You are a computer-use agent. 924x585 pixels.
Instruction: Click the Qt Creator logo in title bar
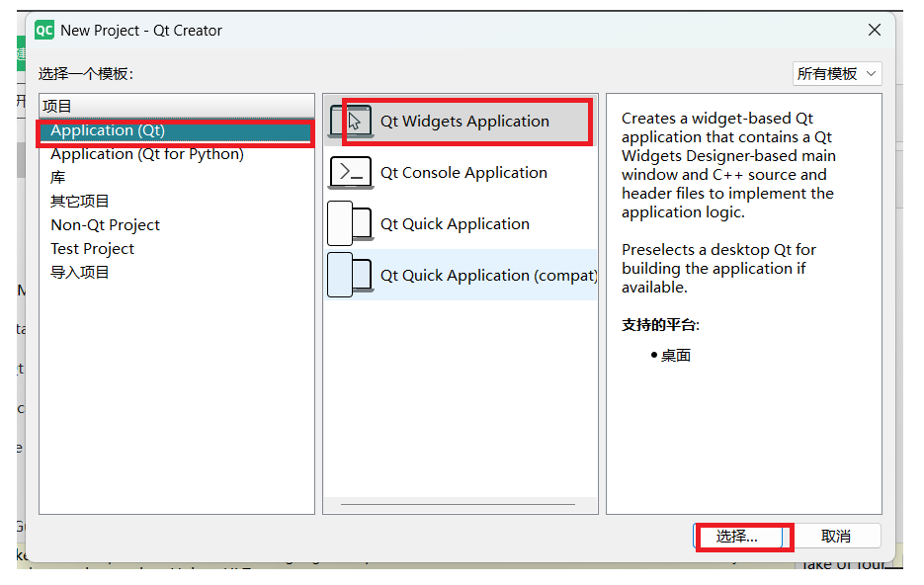coord(44,30)
